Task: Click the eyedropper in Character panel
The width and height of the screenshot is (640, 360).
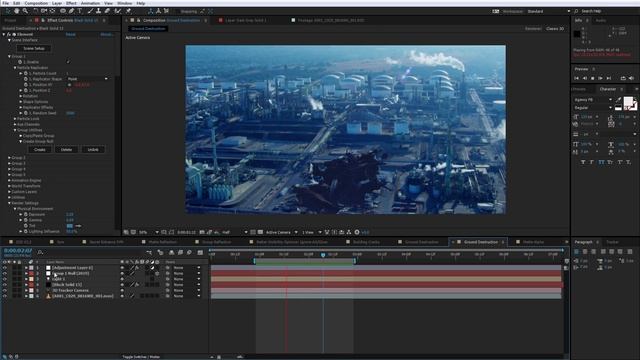Action: tap(619, 99)
